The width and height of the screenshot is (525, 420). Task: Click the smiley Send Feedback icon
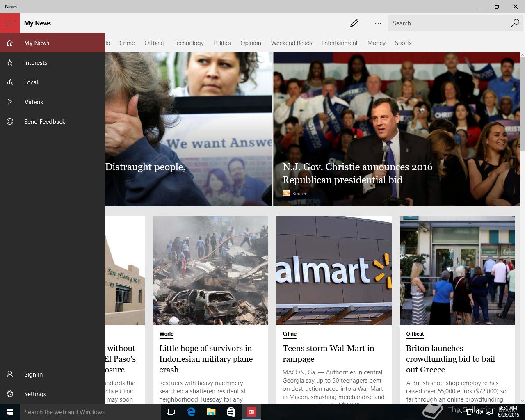coord(10,121)
